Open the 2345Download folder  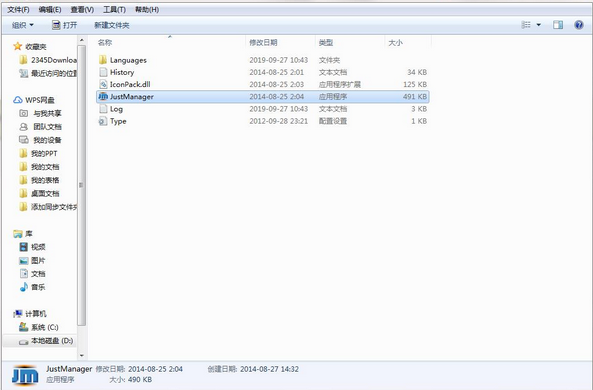click(x=49, y=60)
